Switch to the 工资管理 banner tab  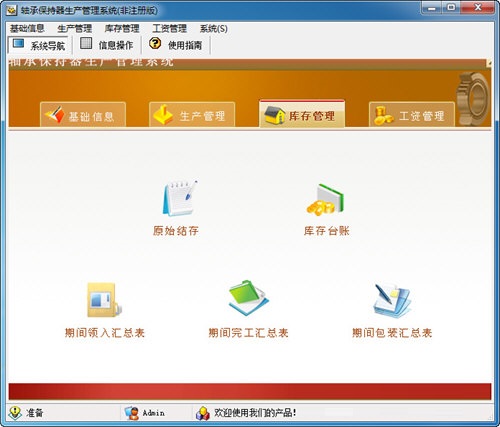[412, 115]
